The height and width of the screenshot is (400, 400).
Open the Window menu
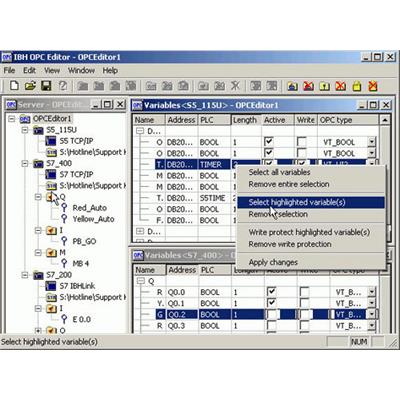(81, 70)
